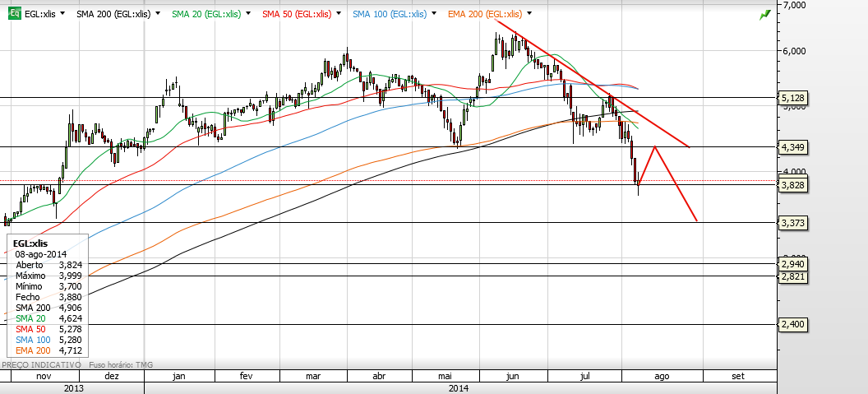Click the EMA 200 4,712 value row
The image size is (868, 394).
click(48, 350)
